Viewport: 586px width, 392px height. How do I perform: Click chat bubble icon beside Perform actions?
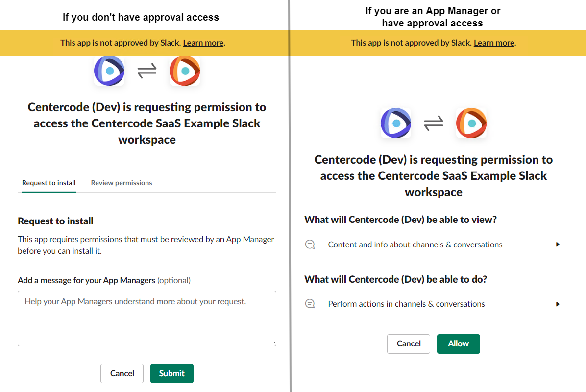[x=310, y=304]
